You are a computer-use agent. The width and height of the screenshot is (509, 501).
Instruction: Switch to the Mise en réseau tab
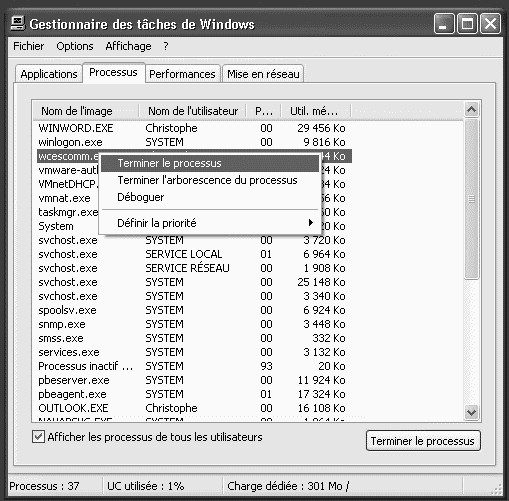pyautogui.click(x=263, y=74)
